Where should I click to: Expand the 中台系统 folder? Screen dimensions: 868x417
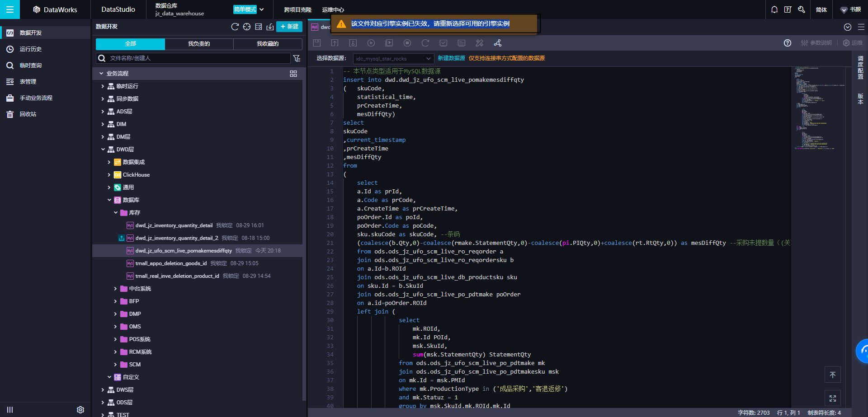[x=115, y=289]
